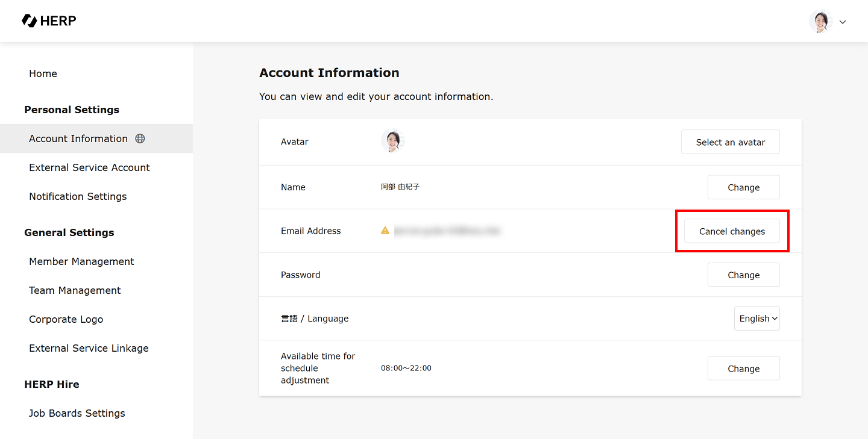
Task: Go to External Service Account settings
Action: tap(89, 167)
